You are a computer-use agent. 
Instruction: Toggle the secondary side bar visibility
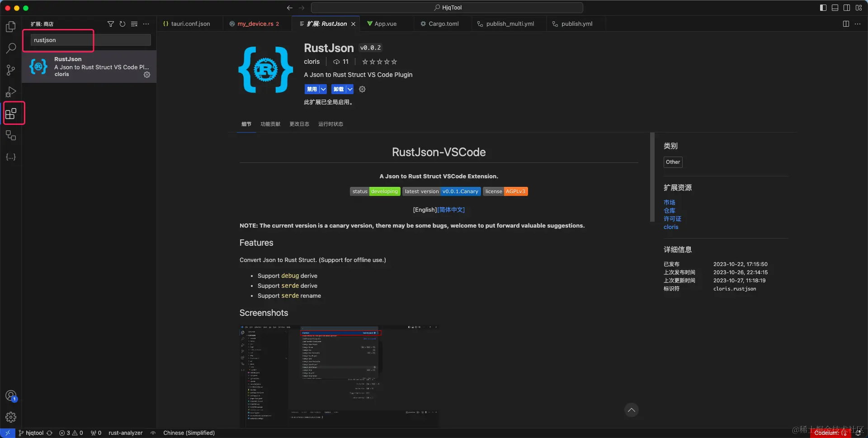847,8
